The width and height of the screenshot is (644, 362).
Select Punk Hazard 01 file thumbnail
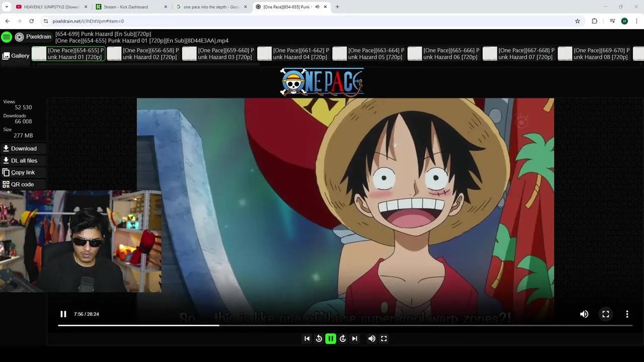68,54
